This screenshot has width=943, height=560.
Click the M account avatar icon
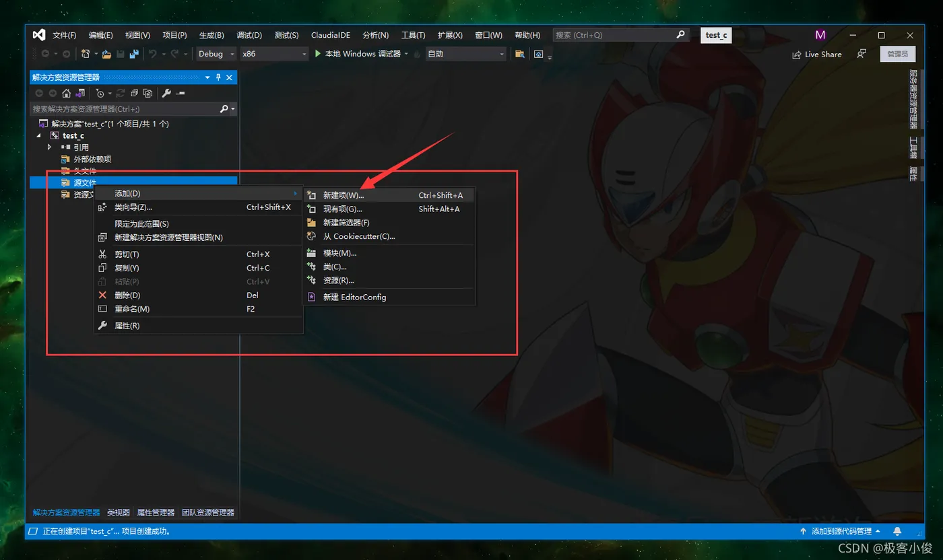click(x=820, y=35)
